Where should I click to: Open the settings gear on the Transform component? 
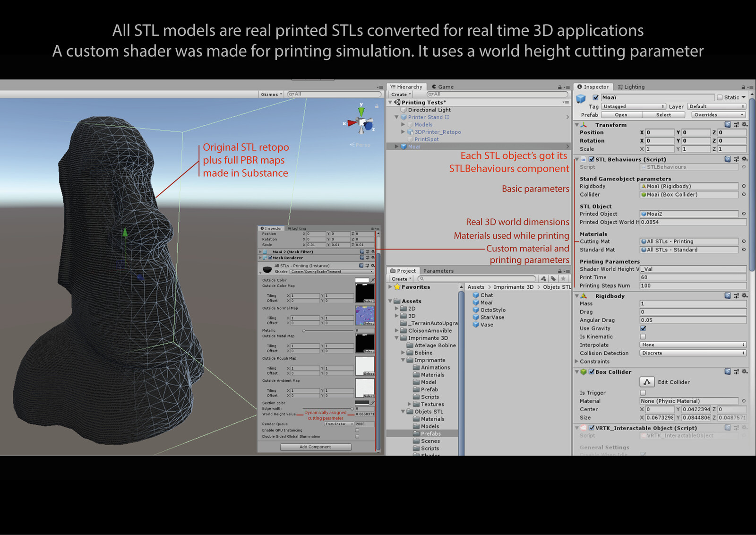pyautogui.click(x=744, y=124)
